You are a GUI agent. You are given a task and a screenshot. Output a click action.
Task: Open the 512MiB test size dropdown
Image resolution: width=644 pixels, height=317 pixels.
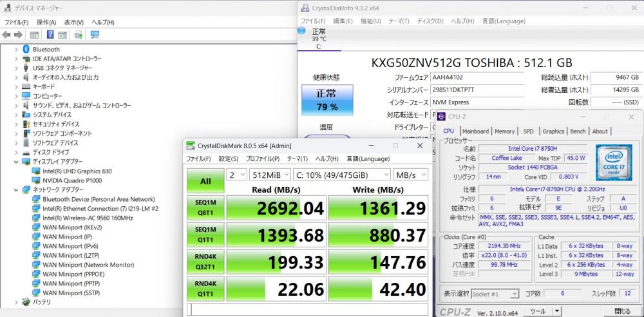click(270, 175)
